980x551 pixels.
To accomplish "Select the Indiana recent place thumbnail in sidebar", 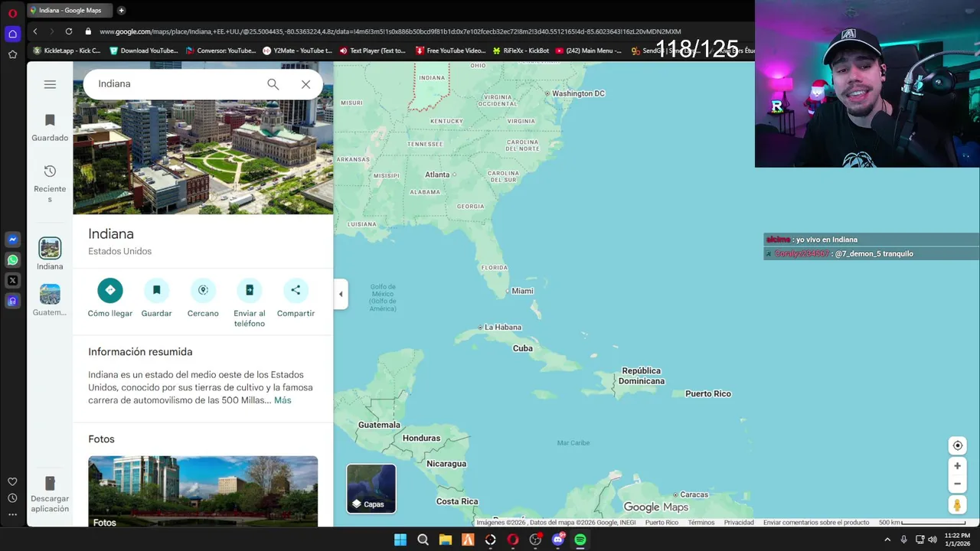I will click(x=50, y=248).
